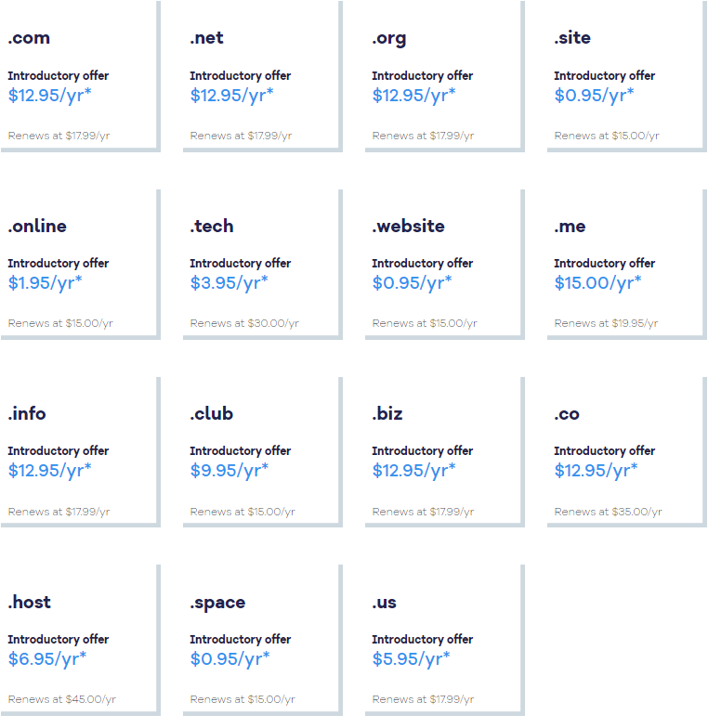
Task: Click 'Renews at $45.00/yr' text on .host
Action: click(x=61, y=699)
